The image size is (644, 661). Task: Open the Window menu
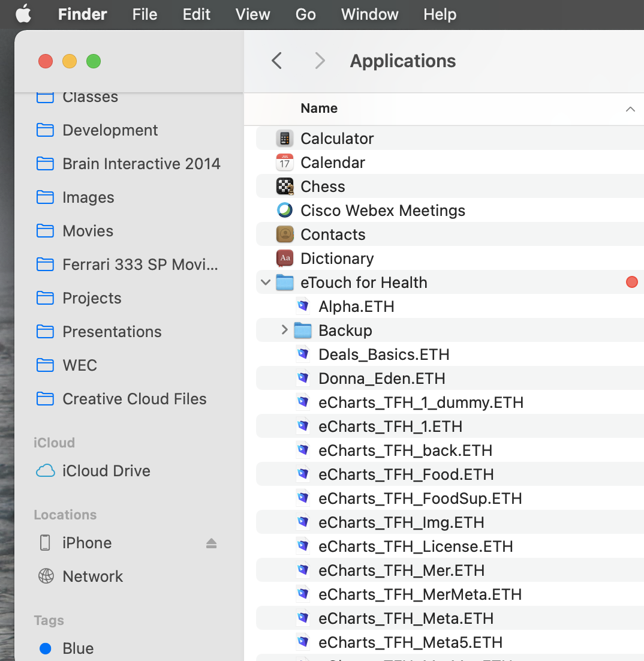click(369, 14)
